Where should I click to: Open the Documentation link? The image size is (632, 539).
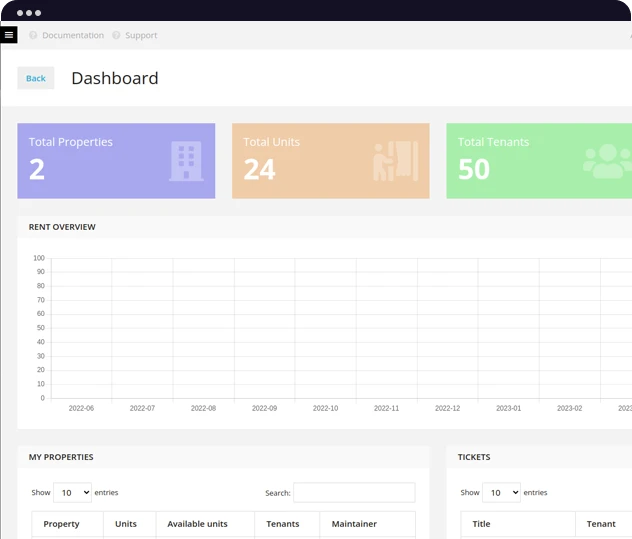coord(72,35)
